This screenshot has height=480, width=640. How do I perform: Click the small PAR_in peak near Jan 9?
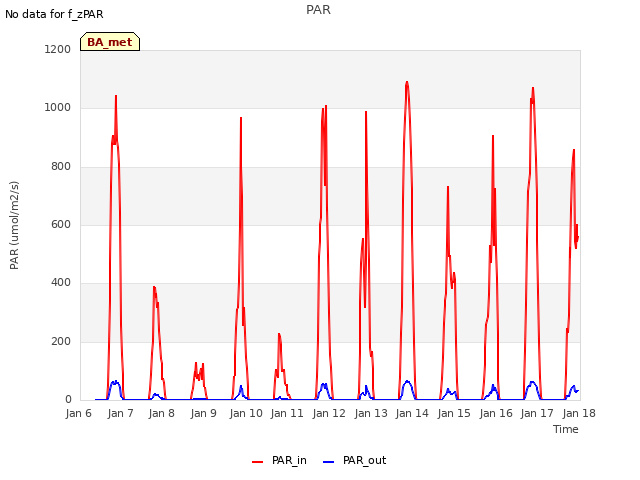[196, 363]
